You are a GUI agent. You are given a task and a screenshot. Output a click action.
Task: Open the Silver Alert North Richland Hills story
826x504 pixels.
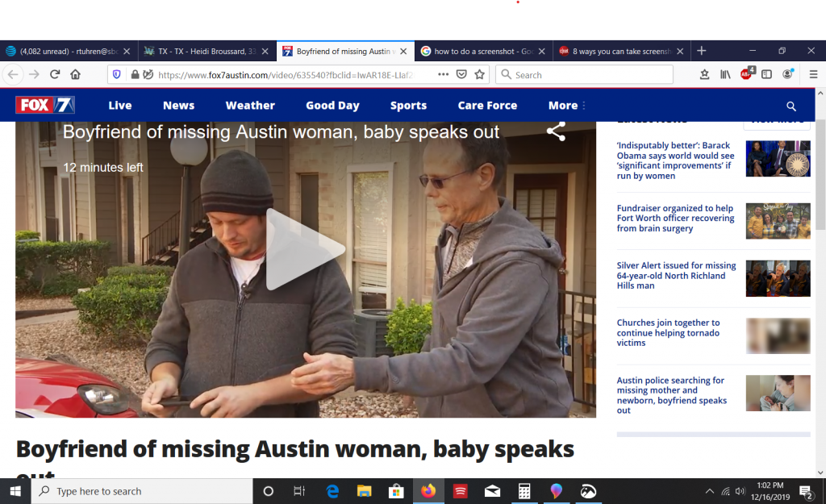pos(676,276)
